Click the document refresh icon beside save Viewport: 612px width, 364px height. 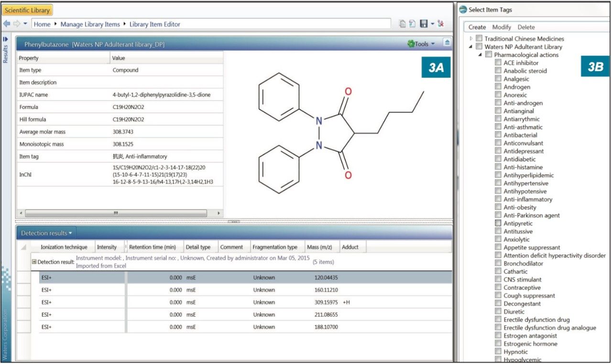(412, 24)
